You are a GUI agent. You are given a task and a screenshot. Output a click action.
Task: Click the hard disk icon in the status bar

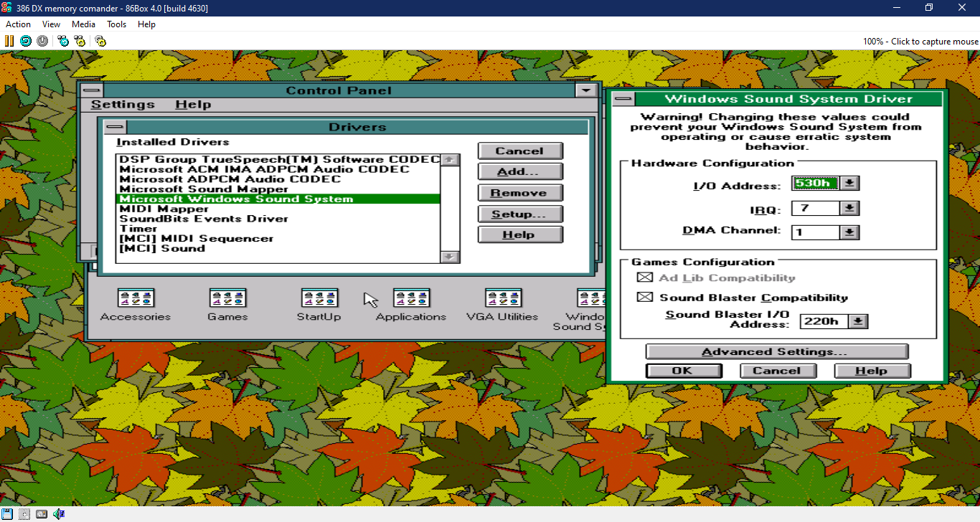point(41,514)
